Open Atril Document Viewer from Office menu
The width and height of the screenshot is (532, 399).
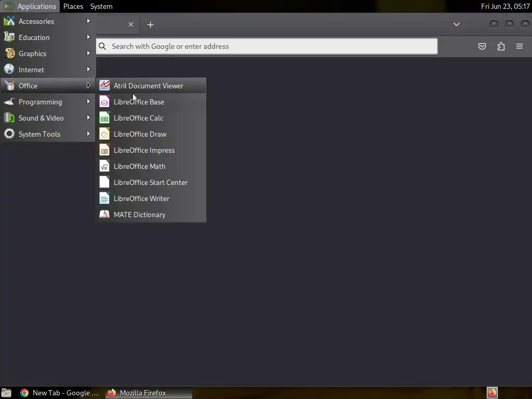coord(151,86)
